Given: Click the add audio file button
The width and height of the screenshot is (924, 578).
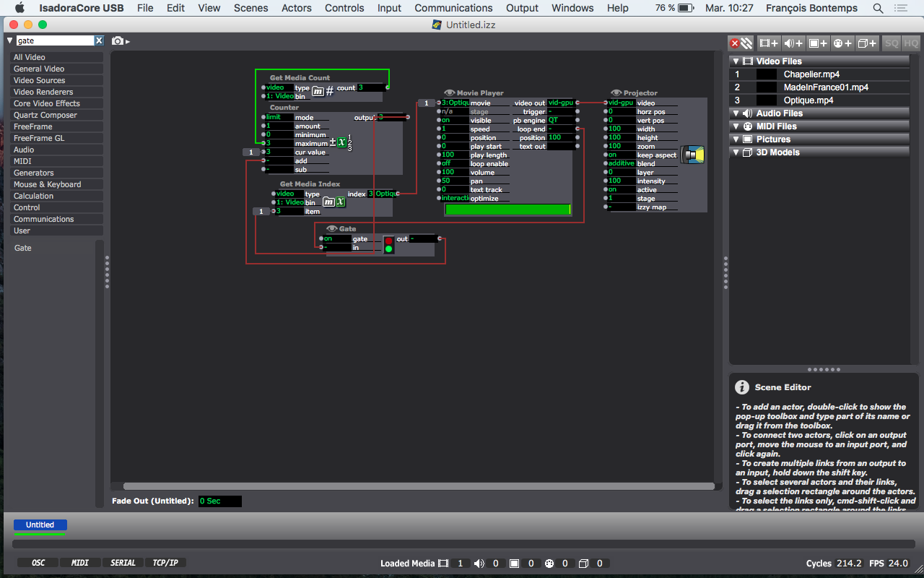Looking at the screenshot, I should (x=793, y=43).
